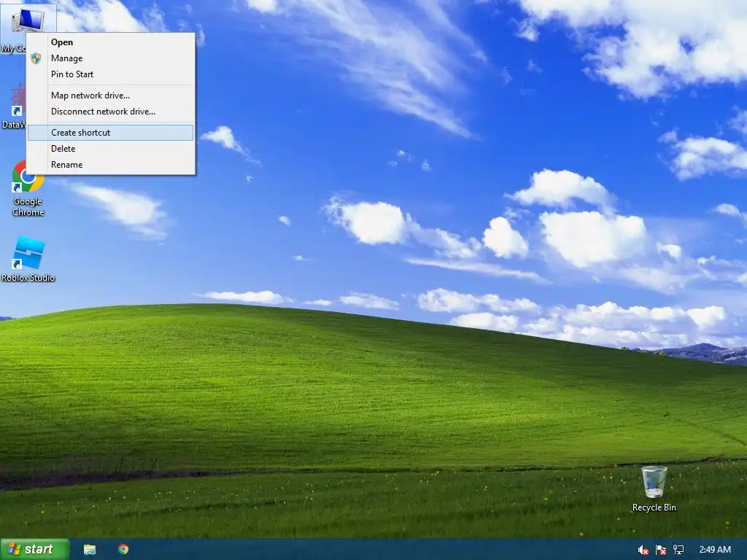Choose Delete from the context menu
The width and height of the screenshot is (747, 560).
coord(111,149)
